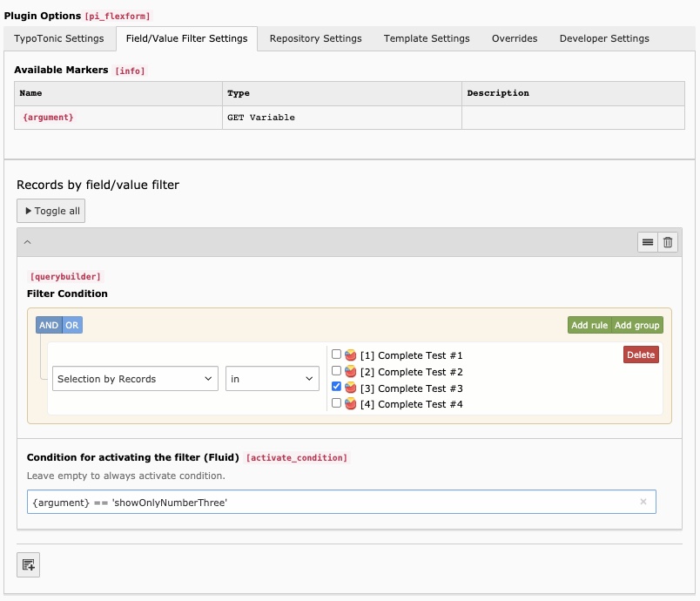Collapse the filter section chevron
The image size is (700, 601).
[27, 242]
